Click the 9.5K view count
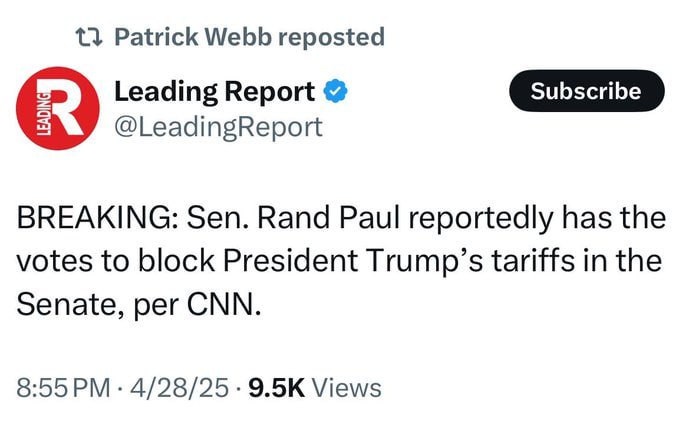Viewport: 679px width, 424px height. 277,388
